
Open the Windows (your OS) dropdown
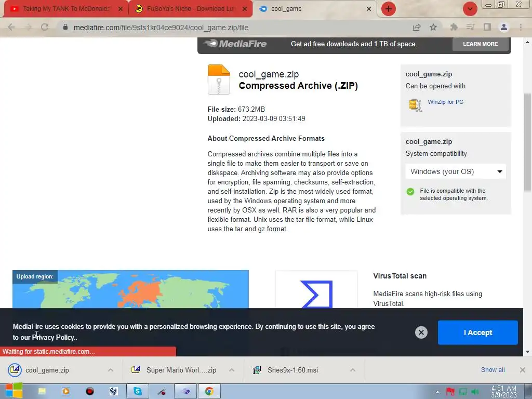456,171
